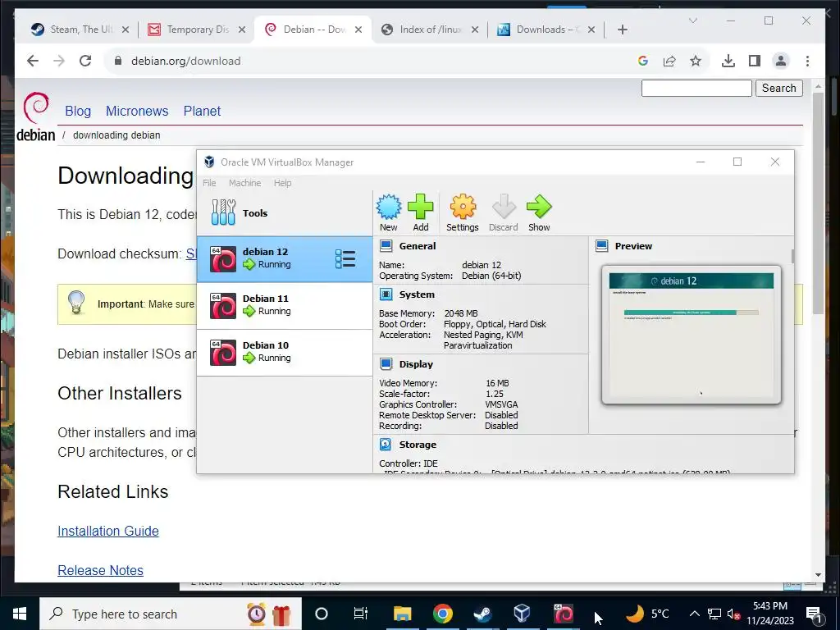Image resolution: width=840 pixels, height=630 pixels.
Task: Open the Release Notes link
Action: pos(100,571)
